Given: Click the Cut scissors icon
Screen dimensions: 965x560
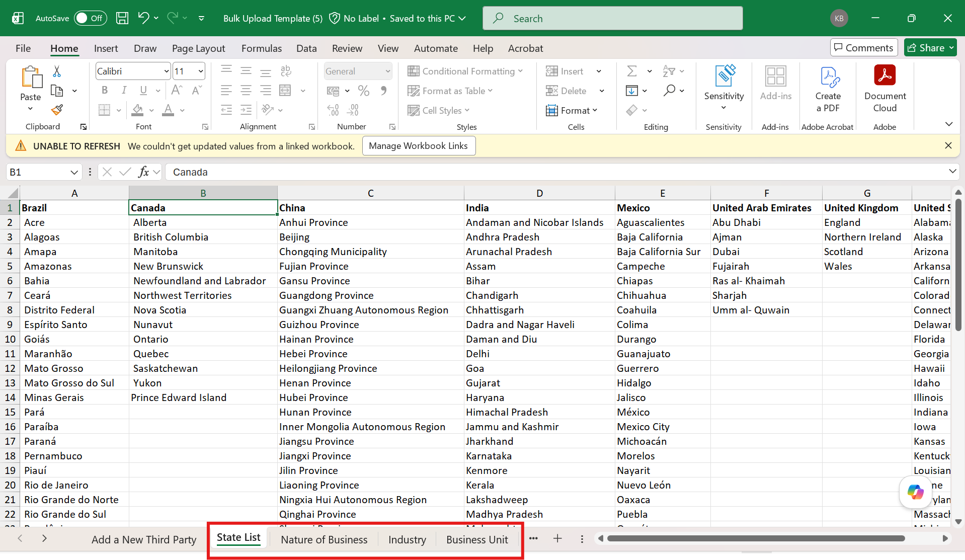Looking at the screenshot, I should [57, 71].
